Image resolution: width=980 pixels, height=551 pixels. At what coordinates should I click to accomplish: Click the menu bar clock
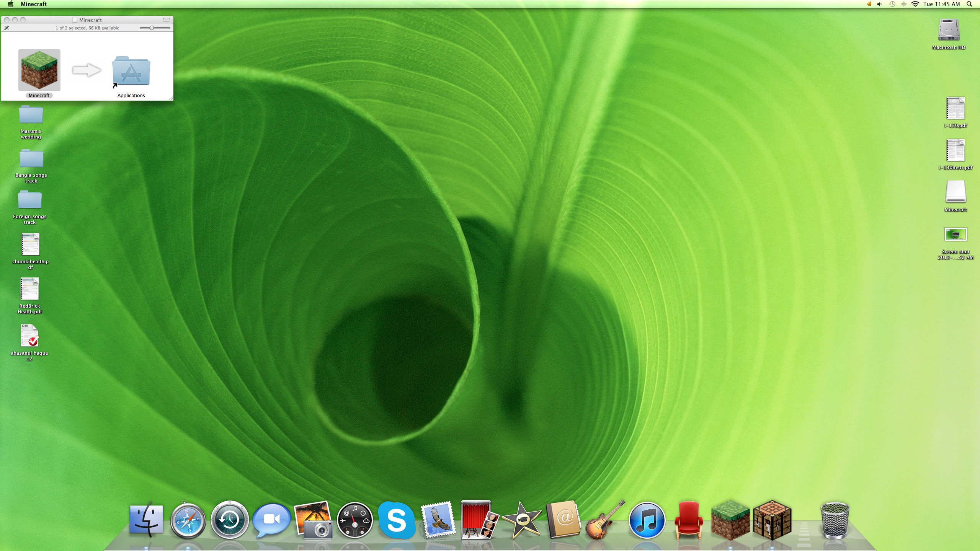pos(941,4)
